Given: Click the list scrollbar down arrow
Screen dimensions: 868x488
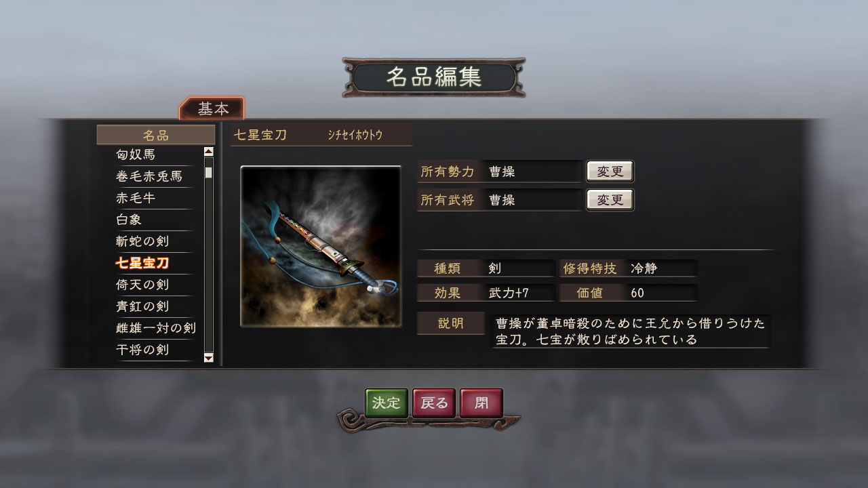Looking at the screenshot, I should click(x=208, y=358).
